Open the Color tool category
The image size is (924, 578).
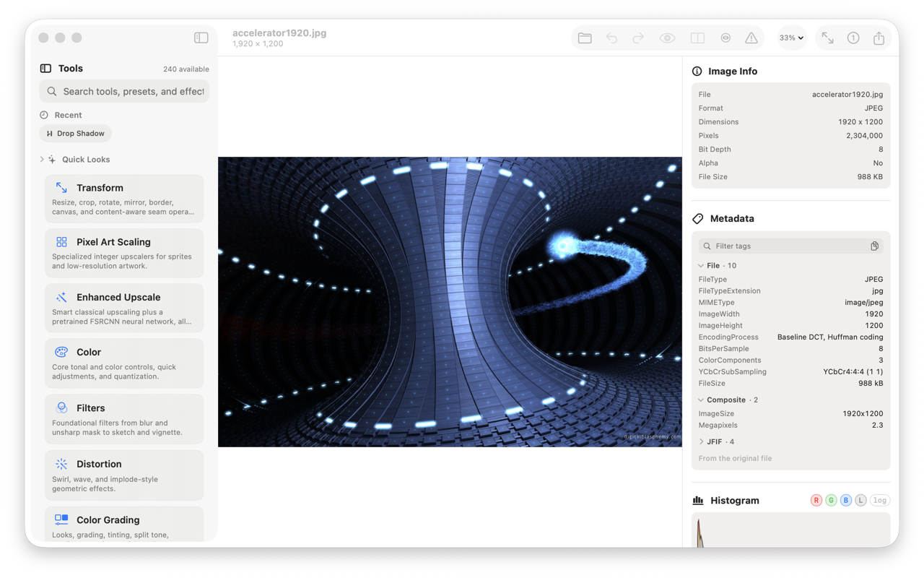pyautogui.click(x=124, y=363)
